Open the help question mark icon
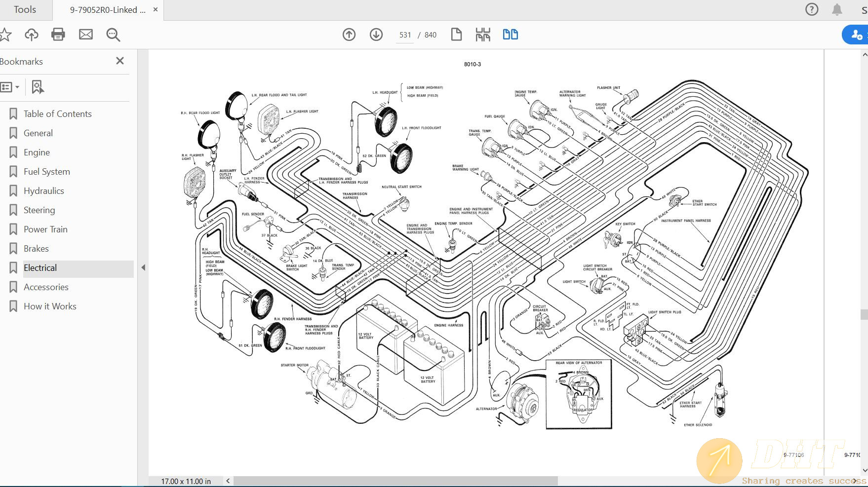The width and height of the screenshot is (868, 487). click(812, 9)
